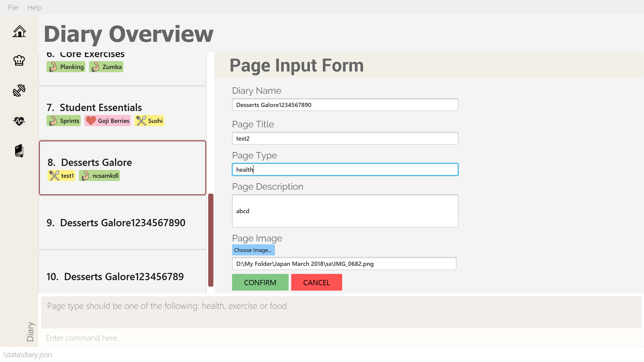This screenshot has height=362, width=644.
Task: Open the Home sidebar icon
Action: click(19, 32)
